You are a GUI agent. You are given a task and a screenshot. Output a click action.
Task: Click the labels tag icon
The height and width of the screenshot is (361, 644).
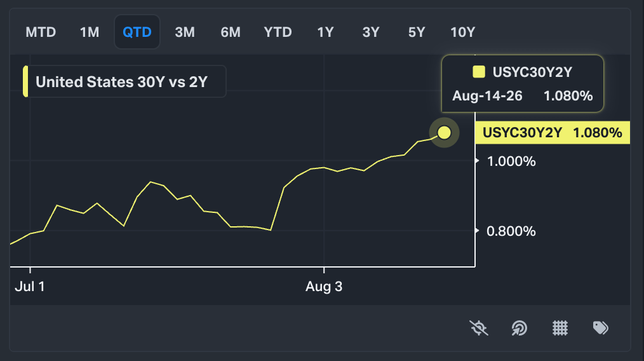coord(600,328)
